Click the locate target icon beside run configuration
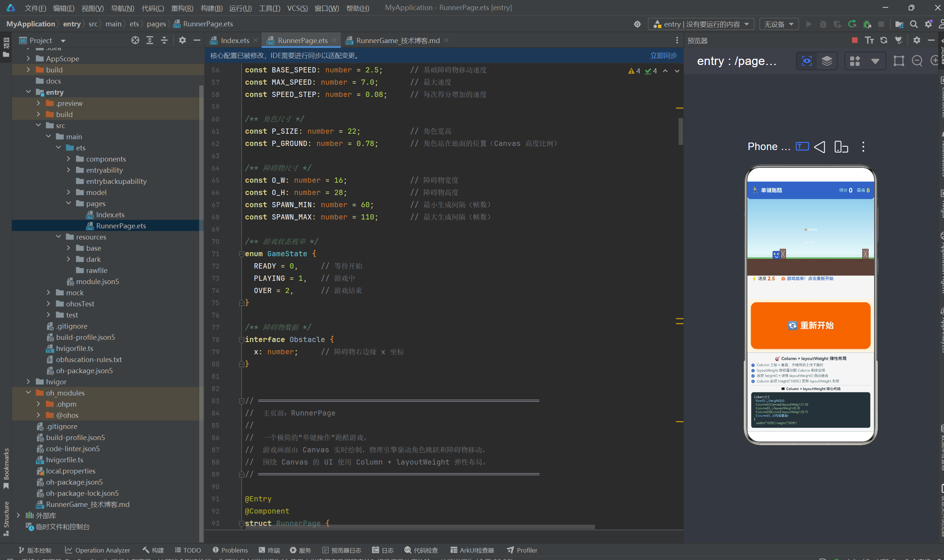The height and width of the screenshot is (560, 944). 637,24
